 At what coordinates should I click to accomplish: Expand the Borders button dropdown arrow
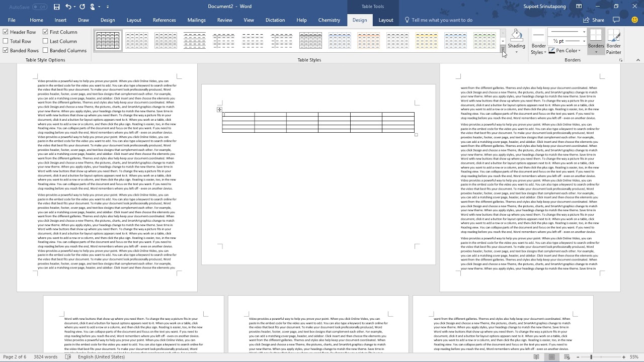pos(596,52)
